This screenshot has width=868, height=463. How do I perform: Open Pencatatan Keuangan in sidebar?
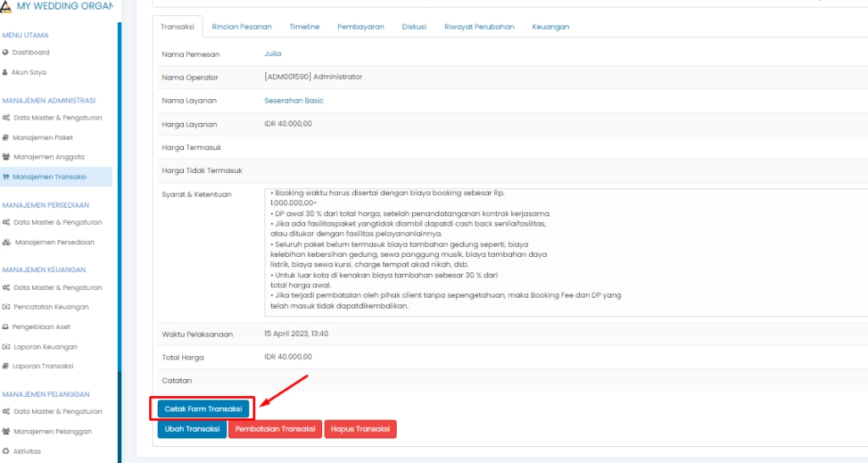pos(50,307)
